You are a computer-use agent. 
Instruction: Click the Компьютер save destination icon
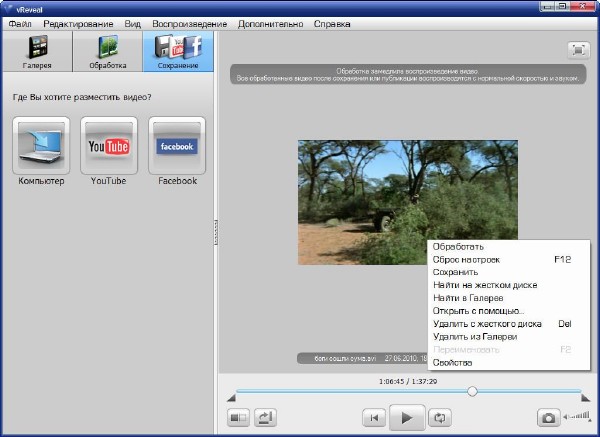(41, 146)
